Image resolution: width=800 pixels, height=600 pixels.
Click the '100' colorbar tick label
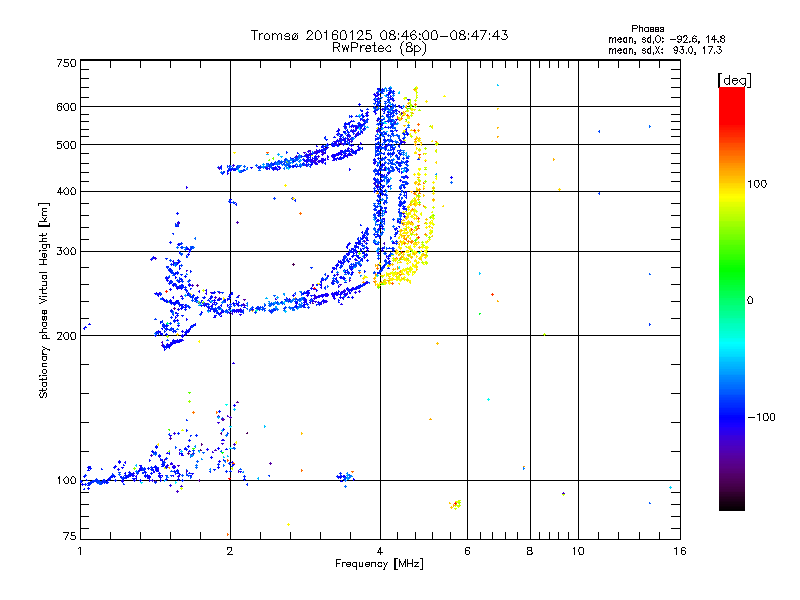[x=757, y=184]
